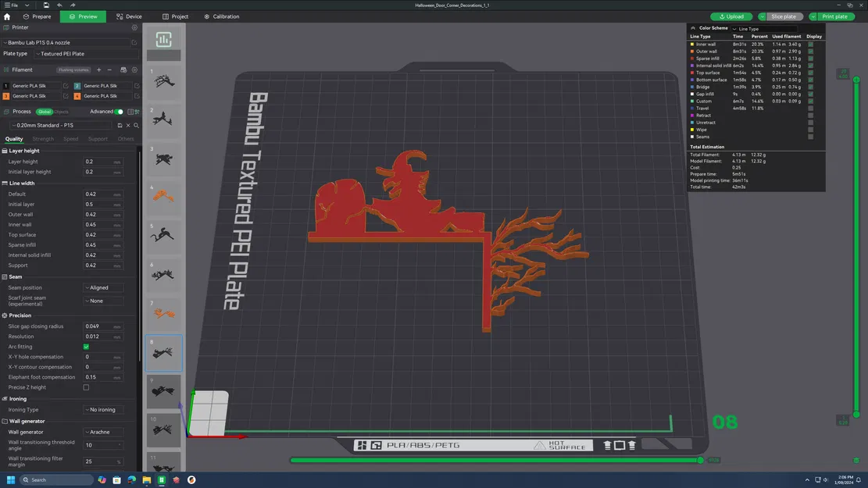868x488 pixels.
Task: Click Slice plate button
Action: (784, 16)
